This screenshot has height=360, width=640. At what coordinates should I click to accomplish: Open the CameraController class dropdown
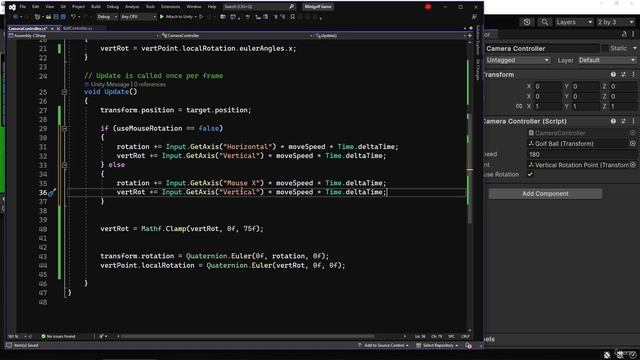click(x=237, y=36)
